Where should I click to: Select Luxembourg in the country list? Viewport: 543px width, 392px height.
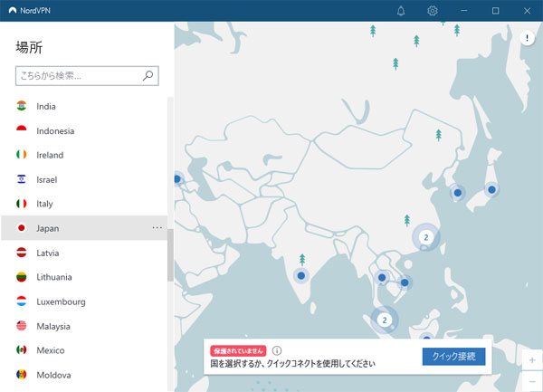pos(84,301)
